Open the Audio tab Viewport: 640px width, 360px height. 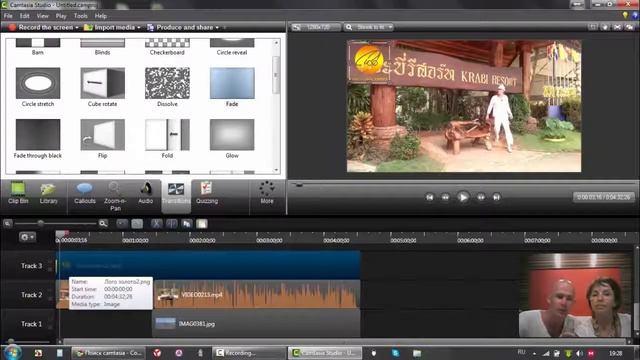coord(145,193)
